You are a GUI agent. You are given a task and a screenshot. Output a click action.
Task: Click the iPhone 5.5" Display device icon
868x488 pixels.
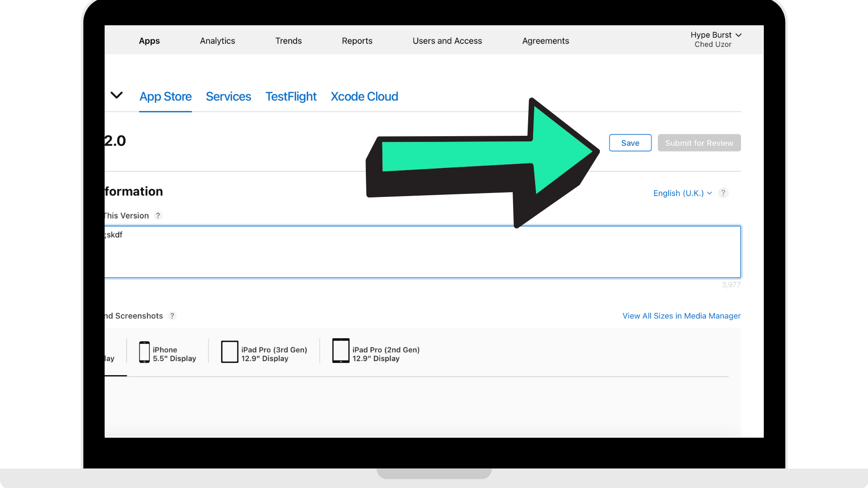point(144,352)
